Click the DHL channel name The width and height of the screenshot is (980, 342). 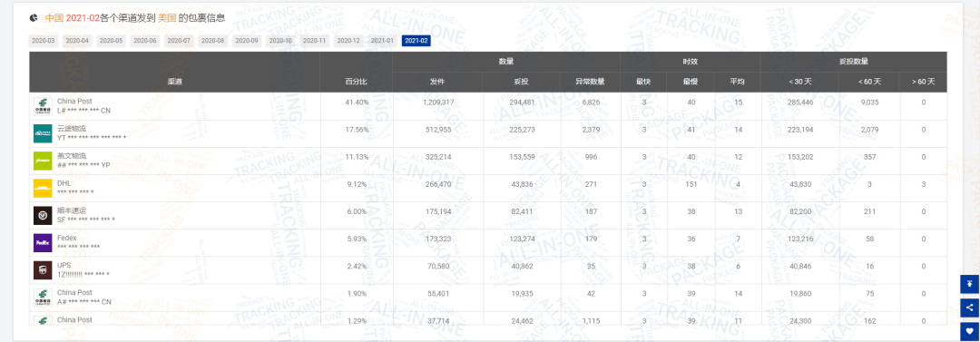[x=64, y=183]
